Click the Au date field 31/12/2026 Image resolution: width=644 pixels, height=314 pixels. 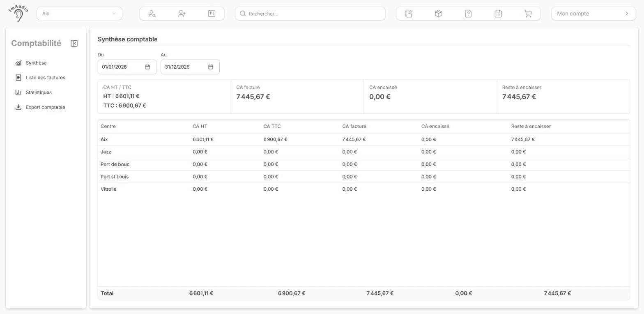coord(190,67)
